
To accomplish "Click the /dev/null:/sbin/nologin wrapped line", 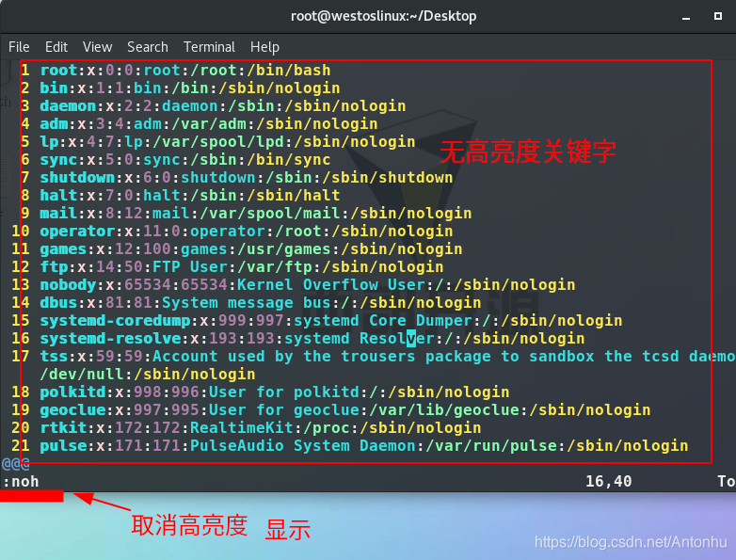I will coord(148,374).
